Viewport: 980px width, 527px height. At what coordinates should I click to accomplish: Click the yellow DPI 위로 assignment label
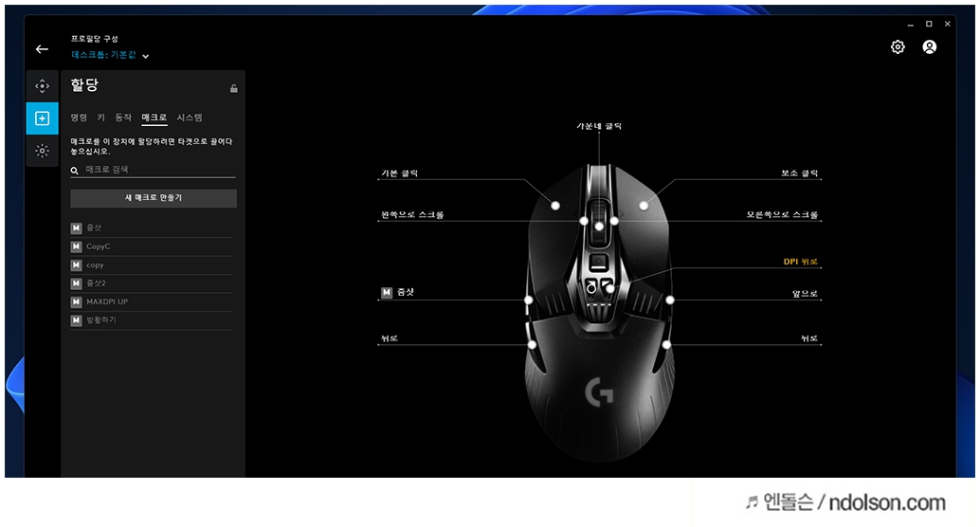click(801, 262)
